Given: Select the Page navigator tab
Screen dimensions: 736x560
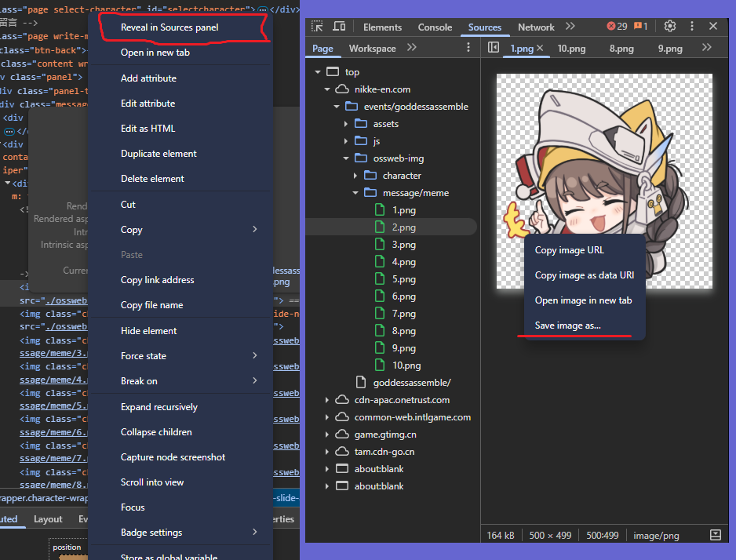Looking at the screenshot, I should (323, 49).
